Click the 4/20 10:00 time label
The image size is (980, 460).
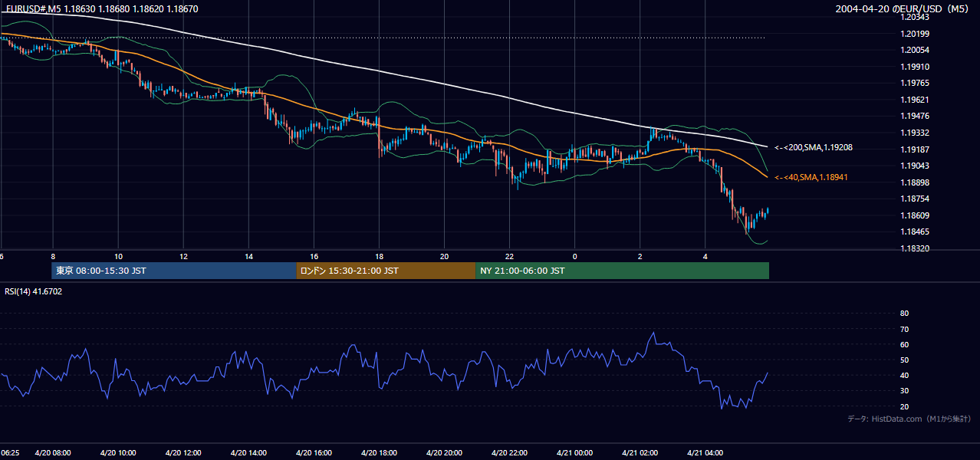tap(117, 453)
